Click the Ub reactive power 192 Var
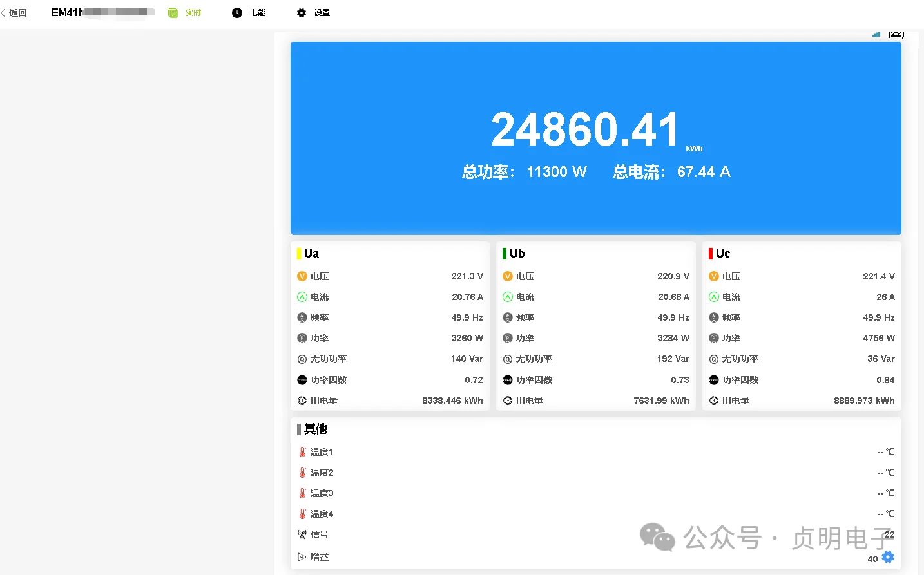 point(673,359)
